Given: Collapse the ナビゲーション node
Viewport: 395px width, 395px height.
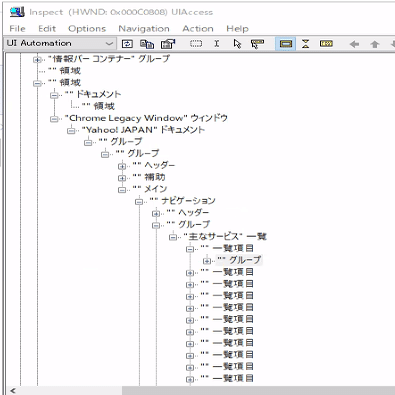Looking at the screenshot, I should [139, 202].
